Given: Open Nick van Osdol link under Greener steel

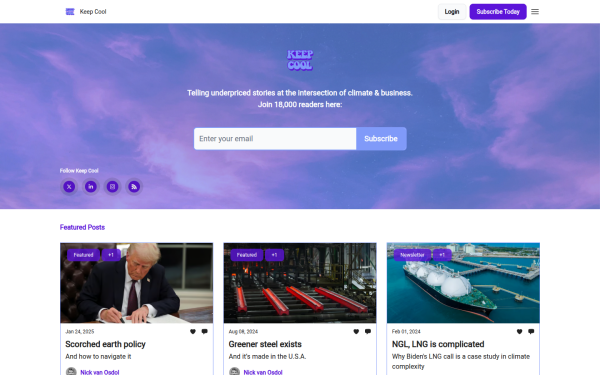Looking at the screenshot, I should coord(263,372).
